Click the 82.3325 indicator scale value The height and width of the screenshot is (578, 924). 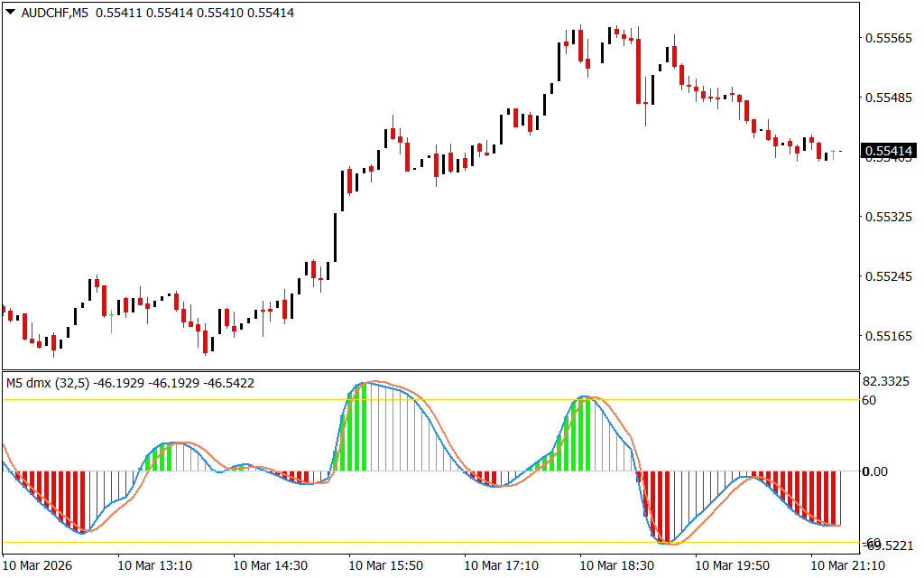[888, 382]
